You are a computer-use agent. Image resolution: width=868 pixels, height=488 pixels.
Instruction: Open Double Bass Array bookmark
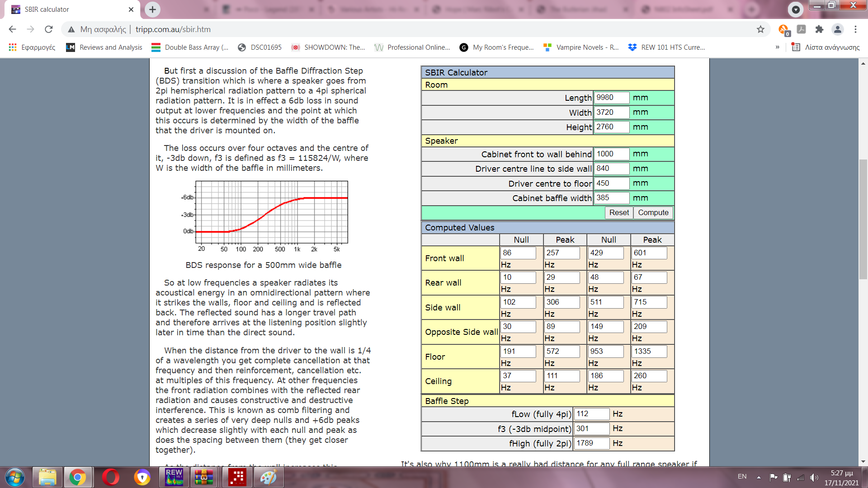[x=190, y=47]
